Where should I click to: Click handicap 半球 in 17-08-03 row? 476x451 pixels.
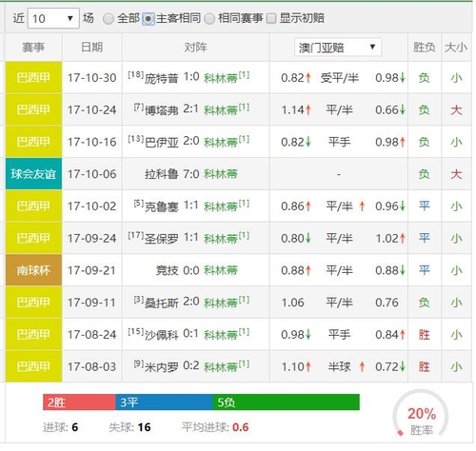tap(339, 367)
